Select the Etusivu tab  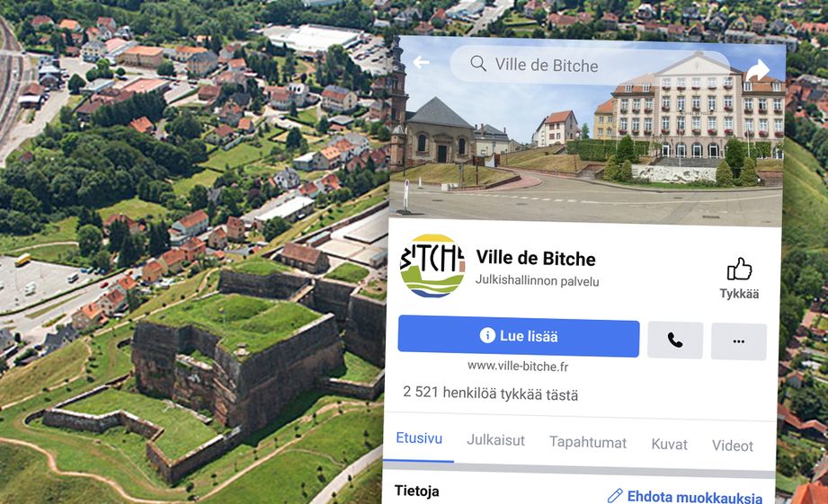(x=419, y=438)
